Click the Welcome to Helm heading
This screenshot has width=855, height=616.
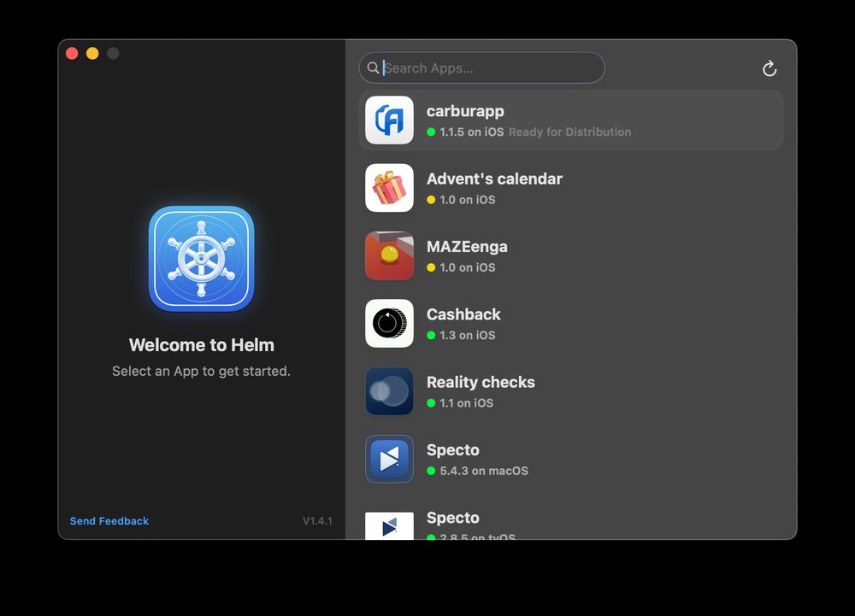point(201,345)
